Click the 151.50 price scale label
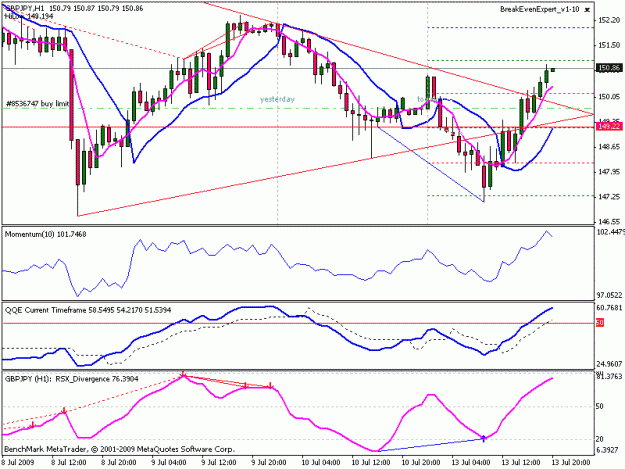This screenshot has width=625, height=469. point(609,45)
